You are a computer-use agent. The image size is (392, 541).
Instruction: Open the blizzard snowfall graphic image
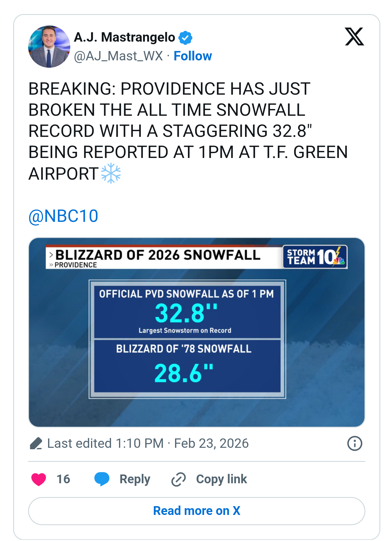coord(196,332)
